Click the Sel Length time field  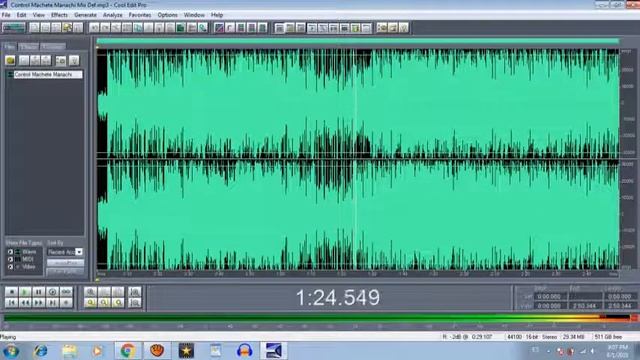tap(620, 297)
